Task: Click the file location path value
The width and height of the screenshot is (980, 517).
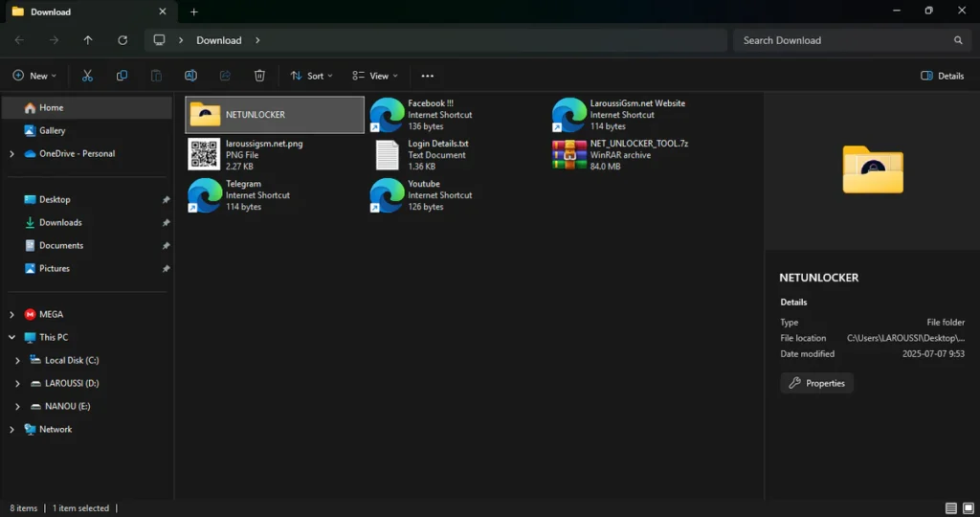Action: (905, 338)
